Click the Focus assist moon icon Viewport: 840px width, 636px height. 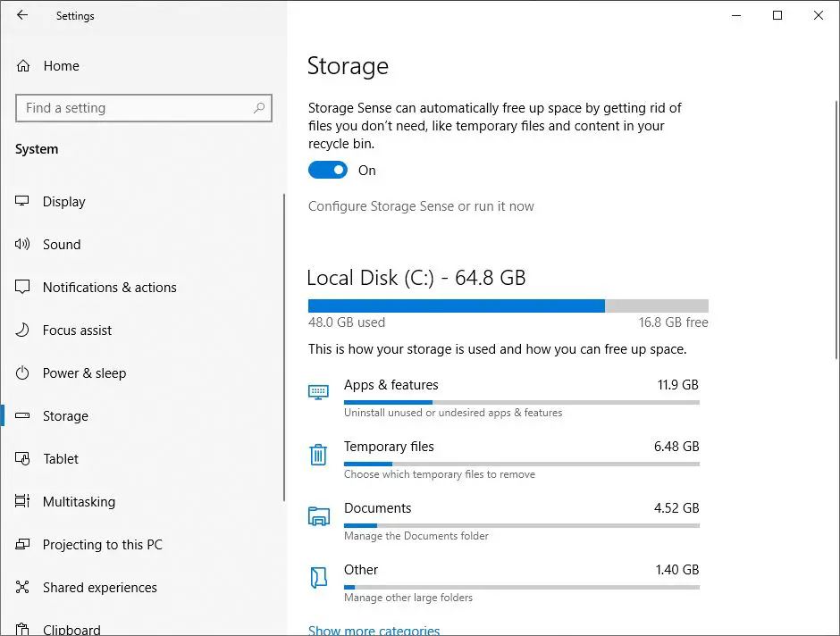pyautogui.click(x=23, y=331)
